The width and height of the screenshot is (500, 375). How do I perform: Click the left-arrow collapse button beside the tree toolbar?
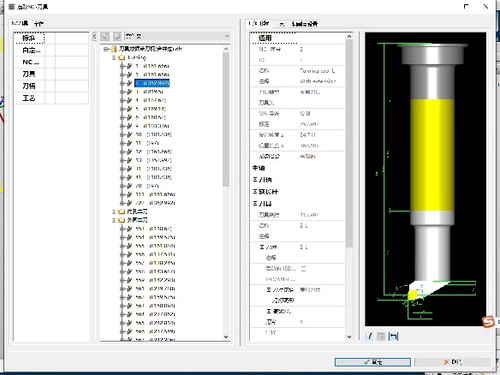click(95, 36)
